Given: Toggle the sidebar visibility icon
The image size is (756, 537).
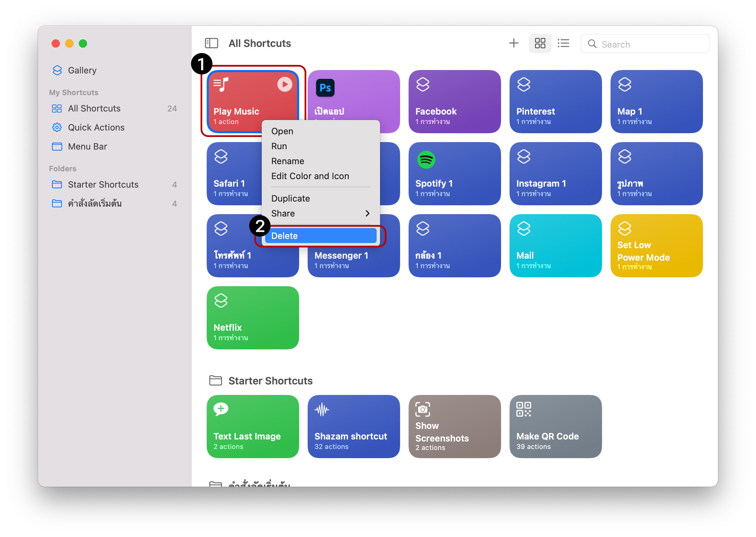Looking at the screenshot, I should (x=211, y=43).
